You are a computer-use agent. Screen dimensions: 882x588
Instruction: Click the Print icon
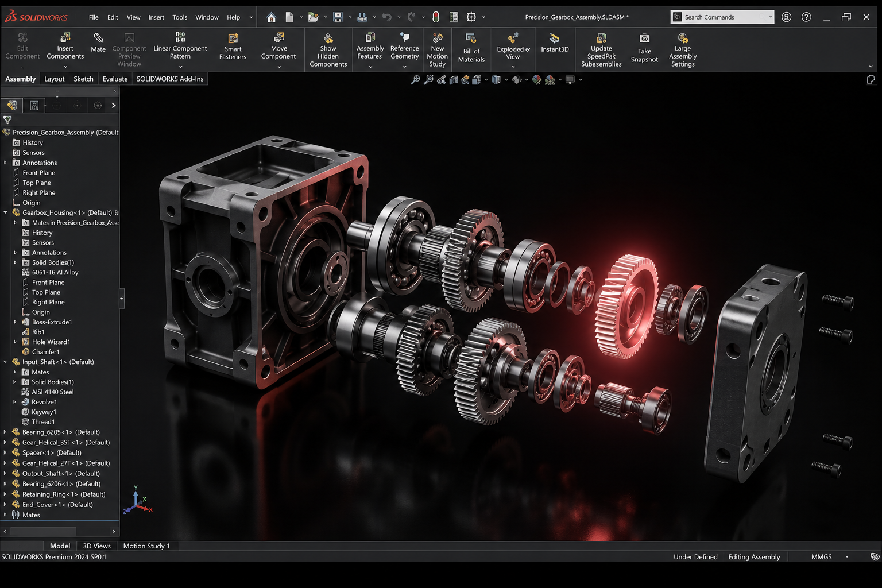(362, 17)
